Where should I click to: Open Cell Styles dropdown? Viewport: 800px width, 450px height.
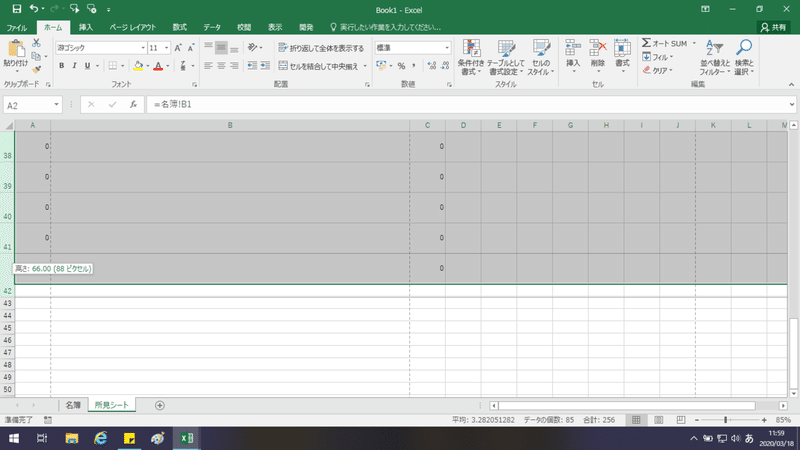[541, 57]
